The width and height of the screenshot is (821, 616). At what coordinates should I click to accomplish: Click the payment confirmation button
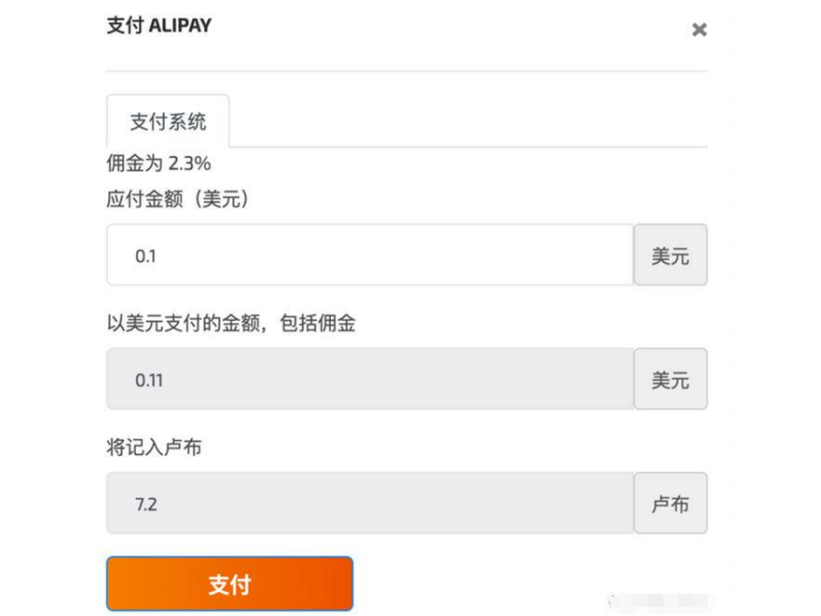229,583
